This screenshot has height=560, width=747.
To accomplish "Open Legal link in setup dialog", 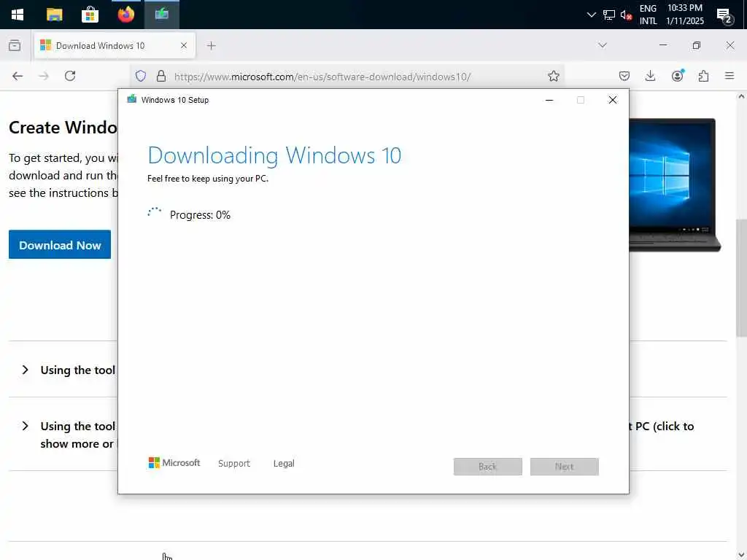I will coord(284,463).
